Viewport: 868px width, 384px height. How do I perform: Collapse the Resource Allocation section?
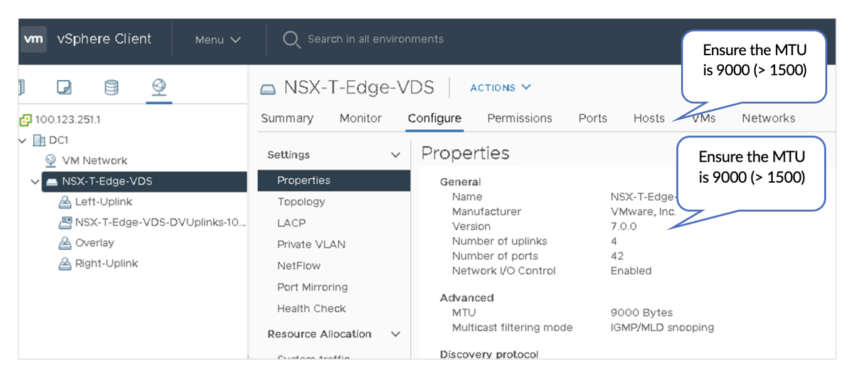click(395, 334)
